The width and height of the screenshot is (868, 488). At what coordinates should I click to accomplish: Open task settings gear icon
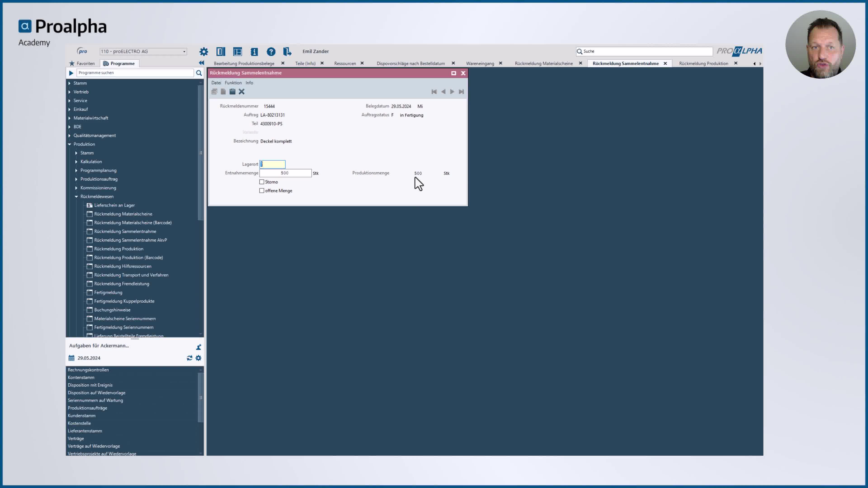tap(198, 358)
